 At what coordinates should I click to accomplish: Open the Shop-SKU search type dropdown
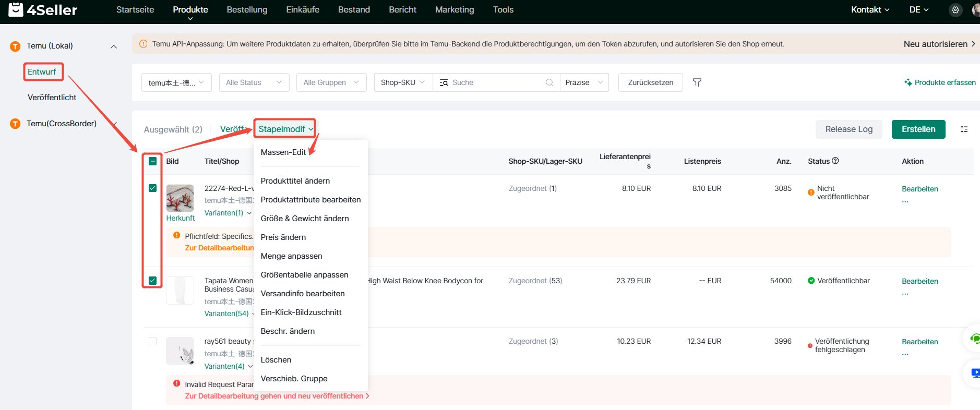(403, 82)
